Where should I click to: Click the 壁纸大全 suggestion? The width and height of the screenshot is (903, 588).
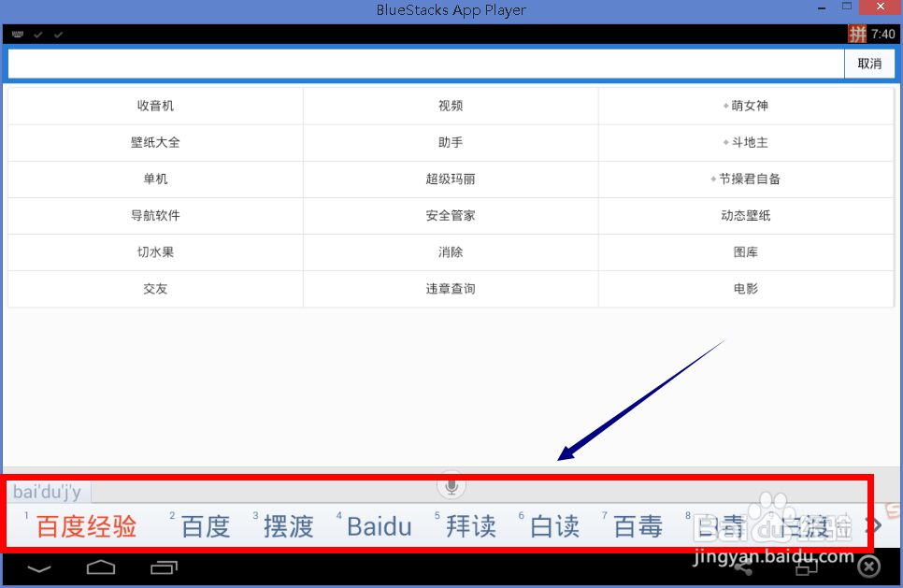(x=155, y=142)
